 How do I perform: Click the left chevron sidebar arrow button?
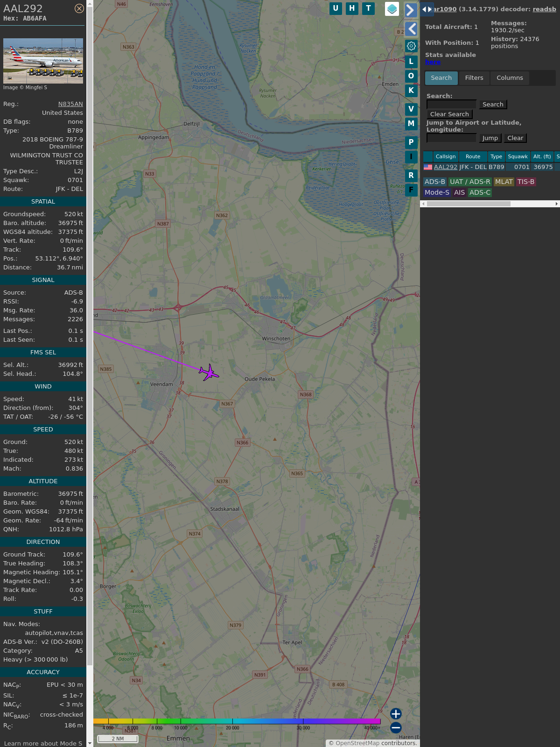coord(411,29)
